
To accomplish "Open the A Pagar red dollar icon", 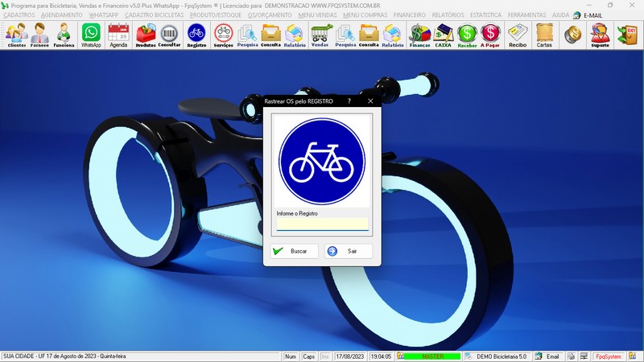I will (x=490, y=35).
